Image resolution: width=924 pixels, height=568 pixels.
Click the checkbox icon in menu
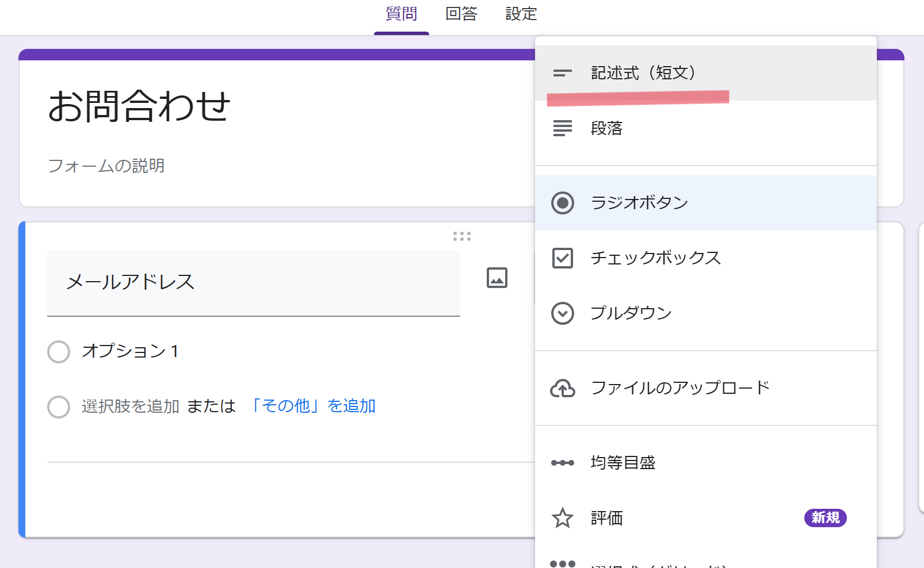pos(563,258)
